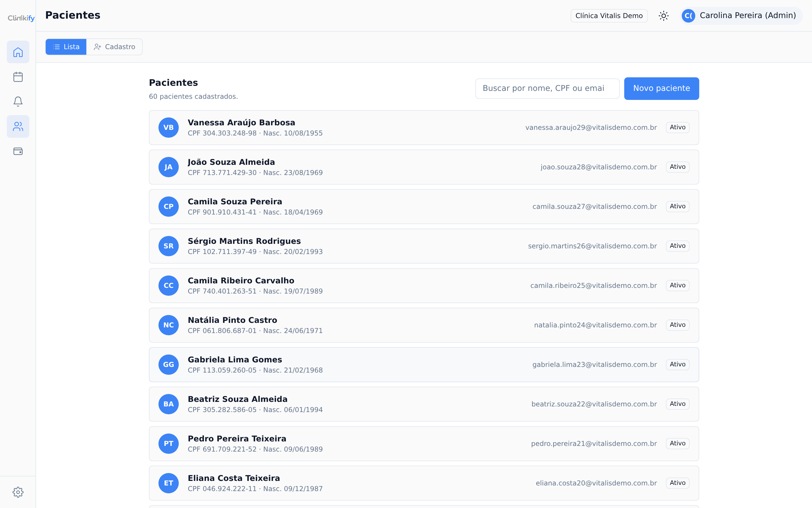Click CPF 102.711.397-49 birthdate line
812x508 pixels.
[x=255, y=252]
